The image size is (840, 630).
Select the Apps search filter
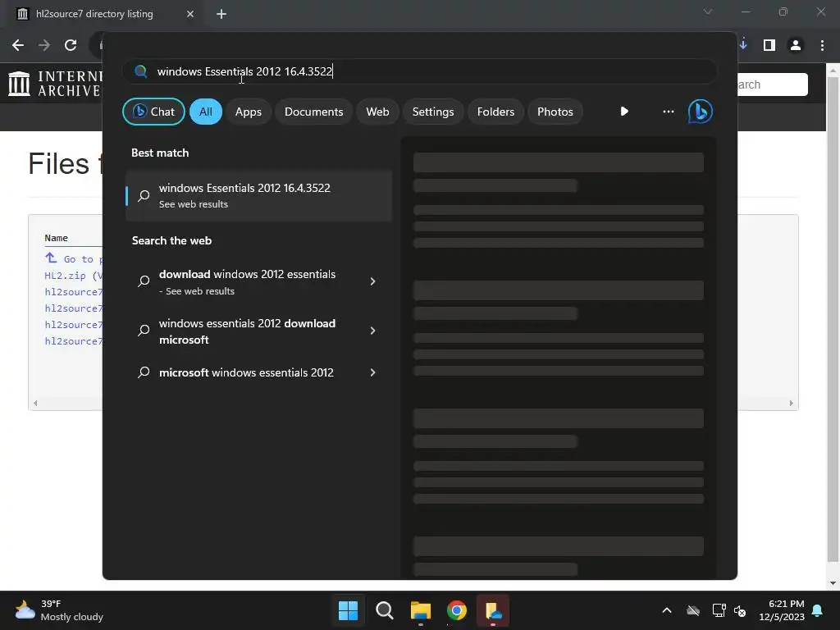[x=248, y=112]
